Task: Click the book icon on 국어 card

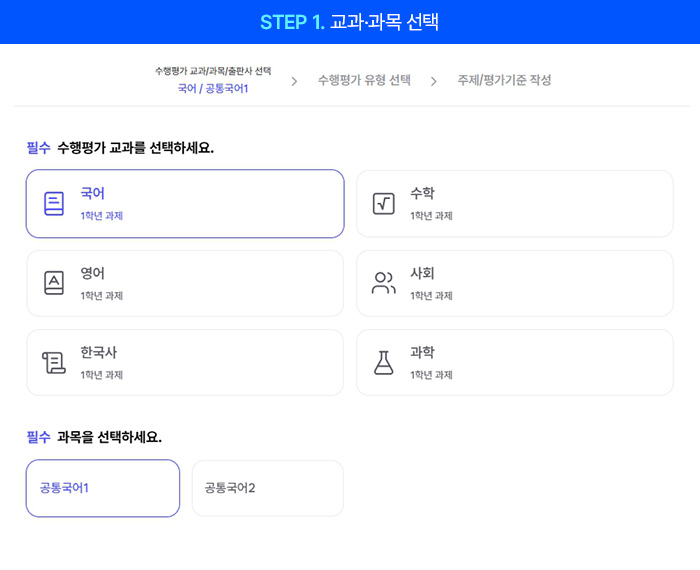Action: [x=54, y=203]
